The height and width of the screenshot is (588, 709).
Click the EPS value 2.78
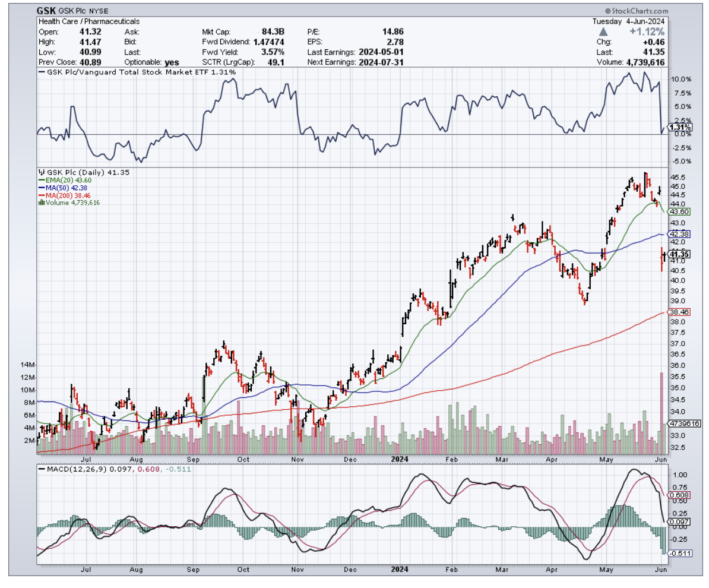(395, 42)
